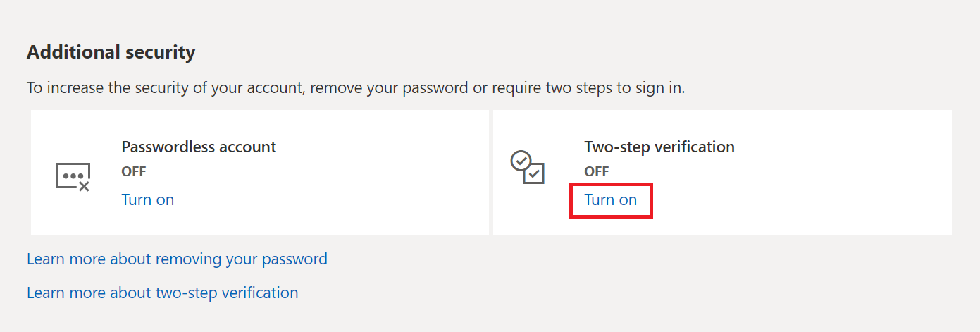Click the small X on the password icon
Viewport: 980px width, 332px height.
84,186
